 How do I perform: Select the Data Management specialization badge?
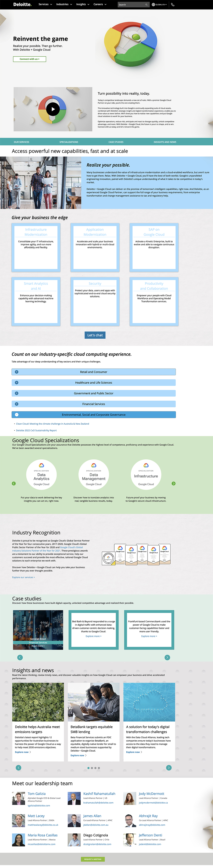pos(93,474)
